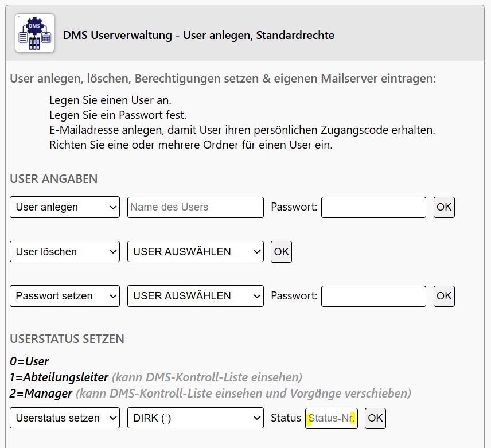
Task: Focus the 'Name des Users' text field
Action: click(x=195, y=207)
